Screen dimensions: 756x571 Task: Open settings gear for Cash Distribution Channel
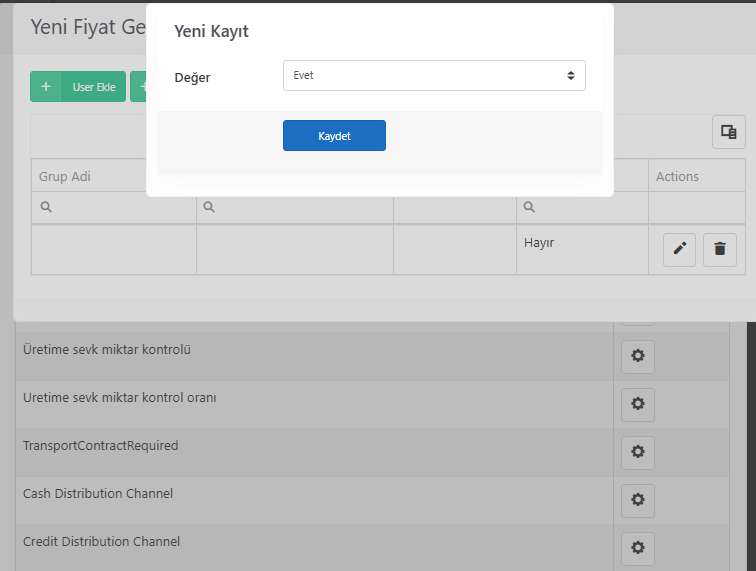pos(638,500)
